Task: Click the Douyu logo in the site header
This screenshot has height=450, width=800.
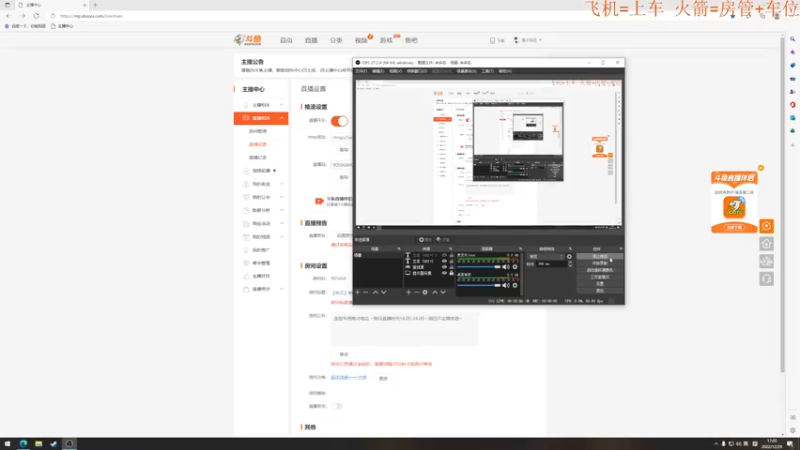Action: point(248,40)
